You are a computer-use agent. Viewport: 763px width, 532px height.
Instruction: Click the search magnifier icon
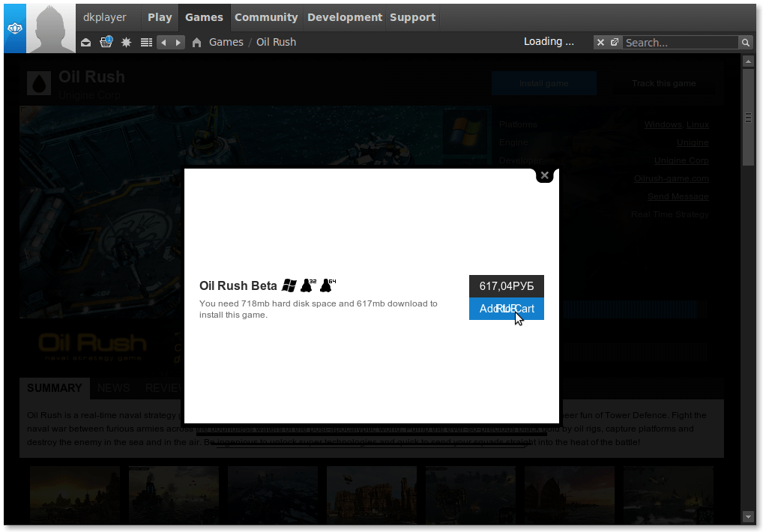point(745,43)
